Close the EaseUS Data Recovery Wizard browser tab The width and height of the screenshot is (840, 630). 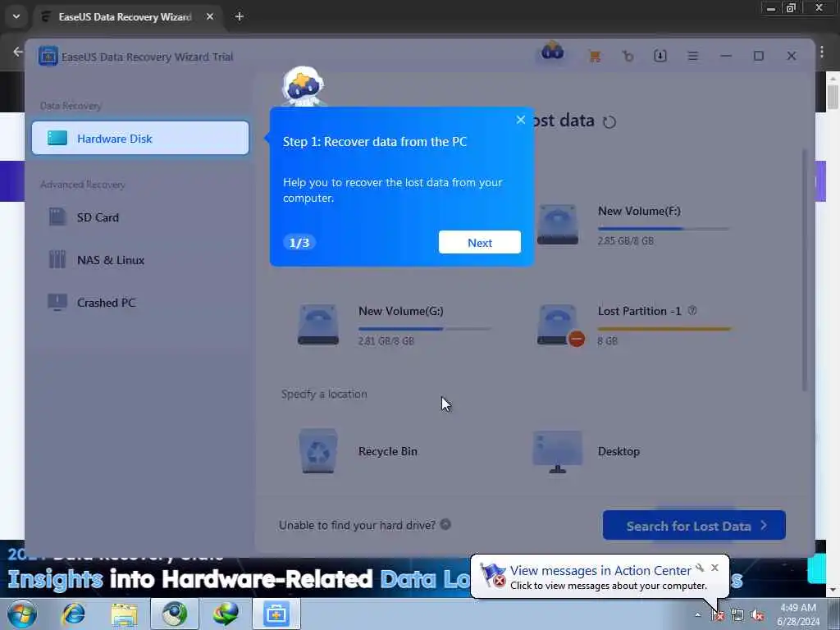[x=210, y=16]
